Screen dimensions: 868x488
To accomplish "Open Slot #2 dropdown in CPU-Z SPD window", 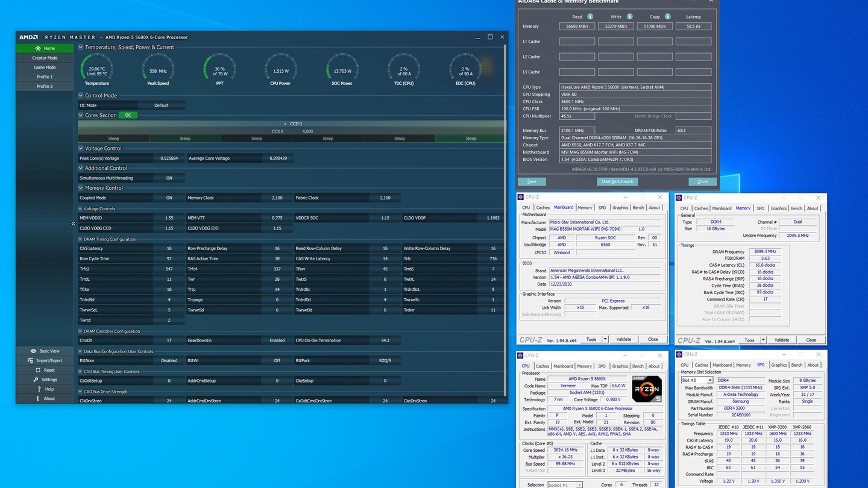I will click(709, 380).
